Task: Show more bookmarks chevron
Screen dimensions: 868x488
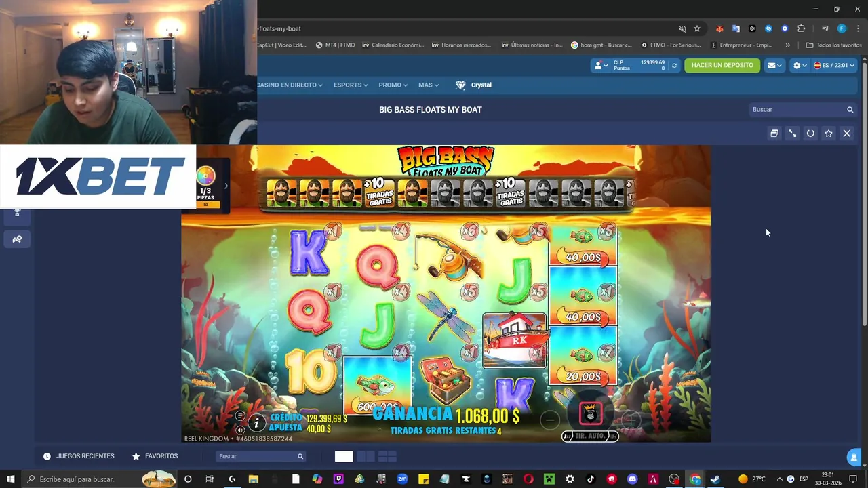Action: (787, 45)
